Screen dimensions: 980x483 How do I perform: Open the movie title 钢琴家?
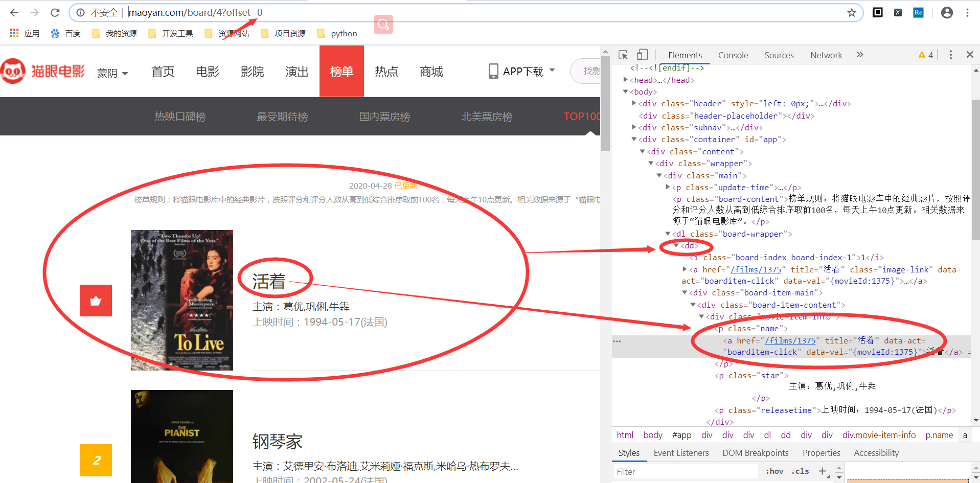click(x=278, y=442)
